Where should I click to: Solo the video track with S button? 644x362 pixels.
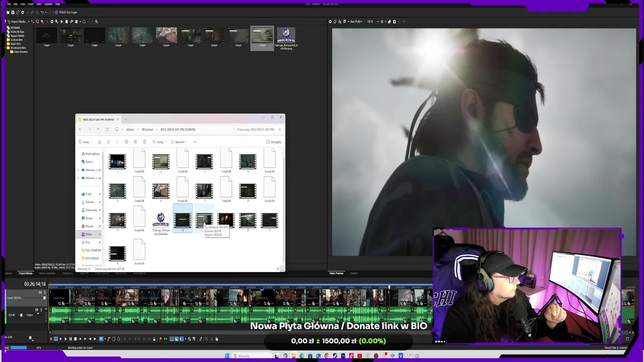coord(45,293)
